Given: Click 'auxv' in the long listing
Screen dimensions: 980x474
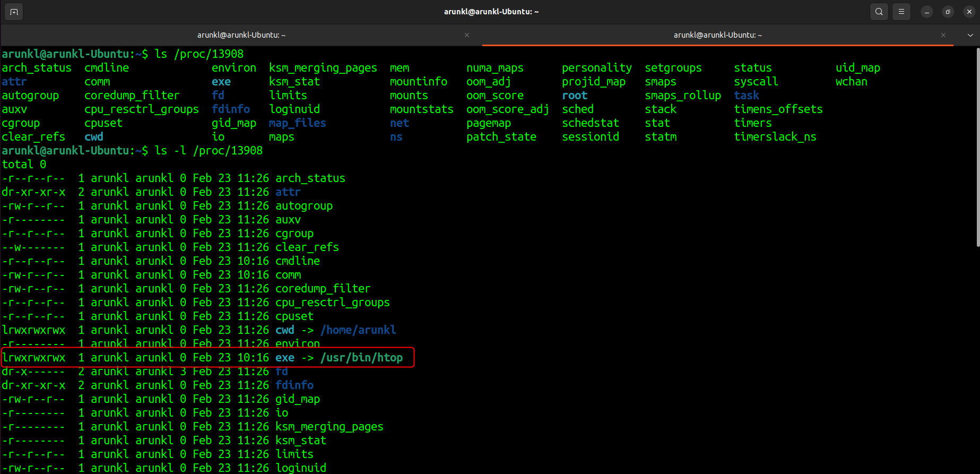Looking at the screenshot, I should [288, 220].
